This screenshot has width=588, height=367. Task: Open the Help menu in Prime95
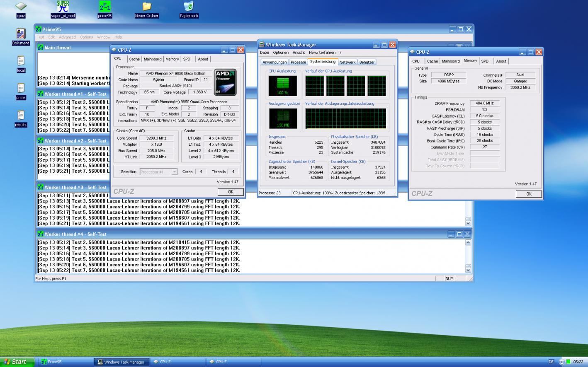pyautogui.click(x=118, y=37)
